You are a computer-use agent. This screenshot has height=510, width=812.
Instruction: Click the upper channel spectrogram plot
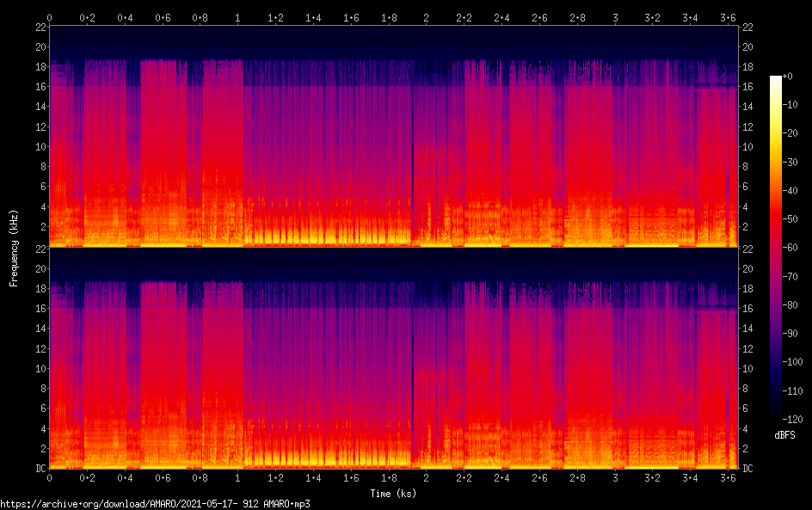click(x=394, y=136)
